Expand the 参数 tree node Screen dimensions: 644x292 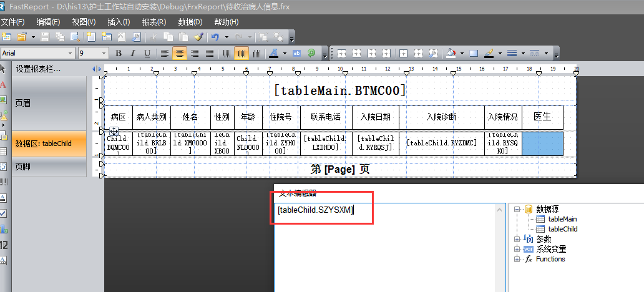[517, 239]
